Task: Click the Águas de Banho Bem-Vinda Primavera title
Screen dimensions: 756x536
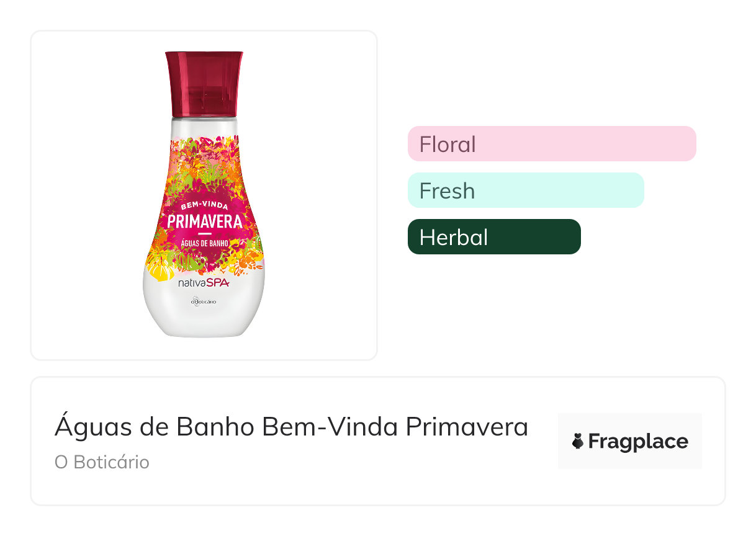Action: tap(291, 427)
